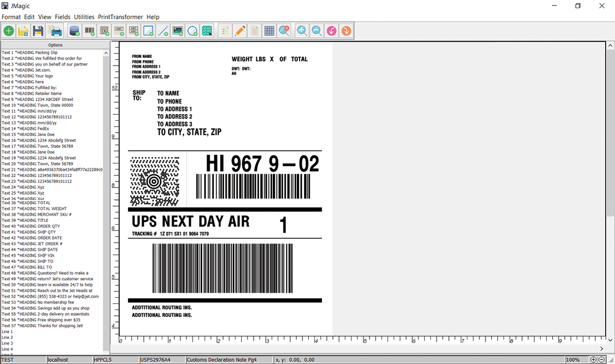Screen dimensions: 615x364
Task: Open the Utilities menu
Action: pos(84,17)
